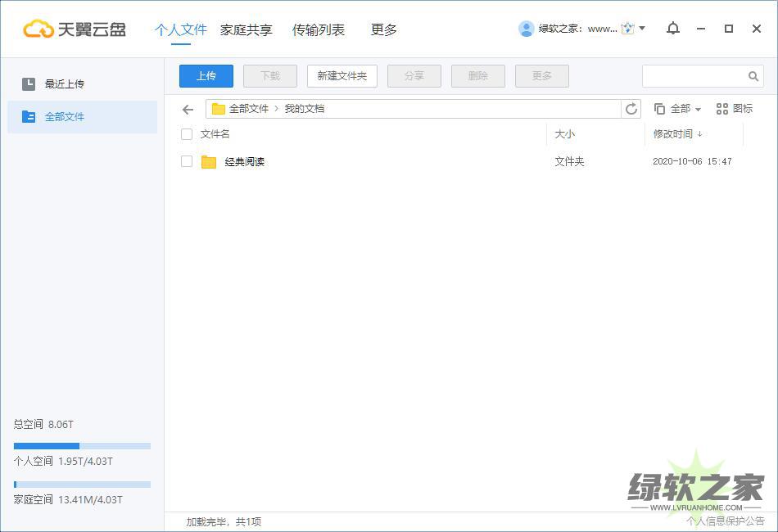Expand the account dropdown arrow
This screenshot has width=778, height=532.
click(x=642, y=29)
